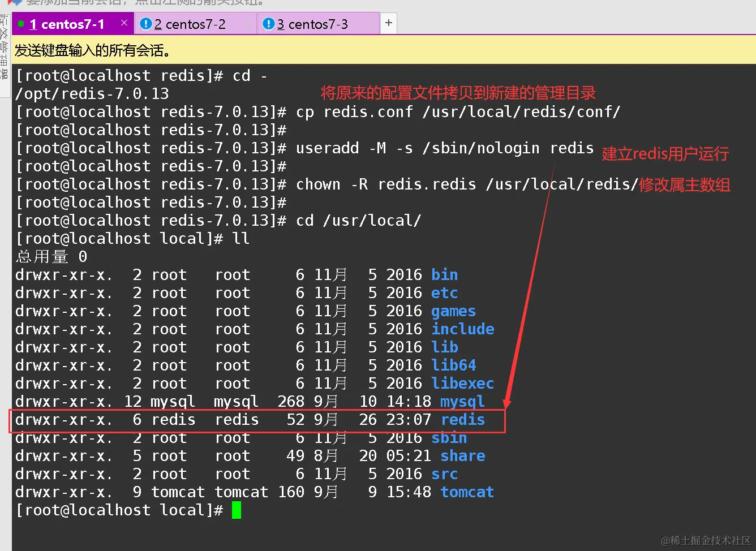Screen dimensions: 756x551
Task: Click the 'games' directory name in listing
Action: (x=454, y=311)
